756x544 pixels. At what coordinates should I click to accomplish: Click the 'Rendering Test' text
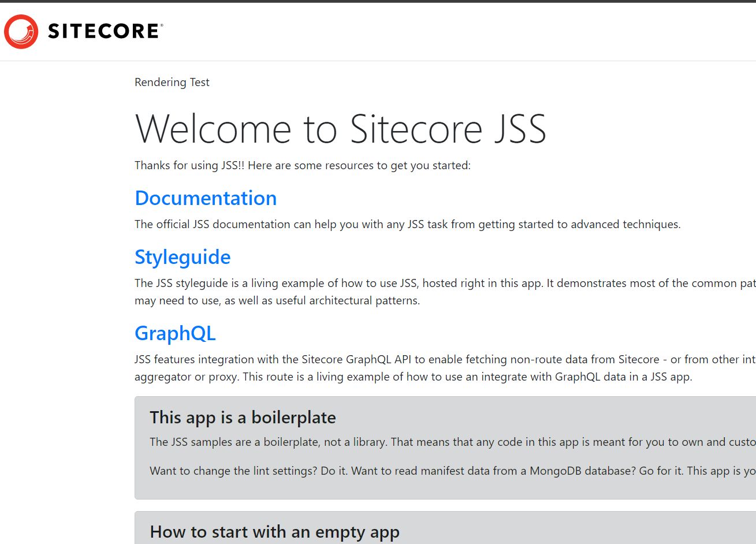point(172,82)
